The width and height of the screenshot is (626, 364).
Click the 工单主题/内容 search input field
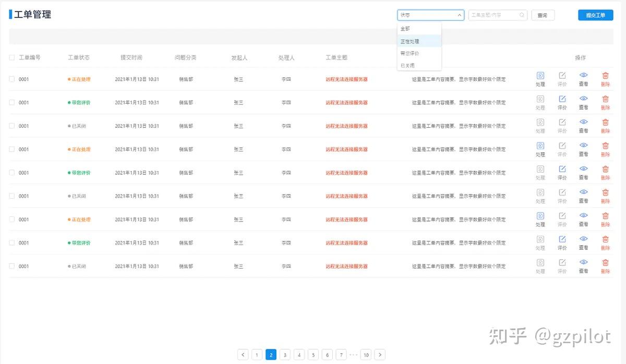(493, 15)
